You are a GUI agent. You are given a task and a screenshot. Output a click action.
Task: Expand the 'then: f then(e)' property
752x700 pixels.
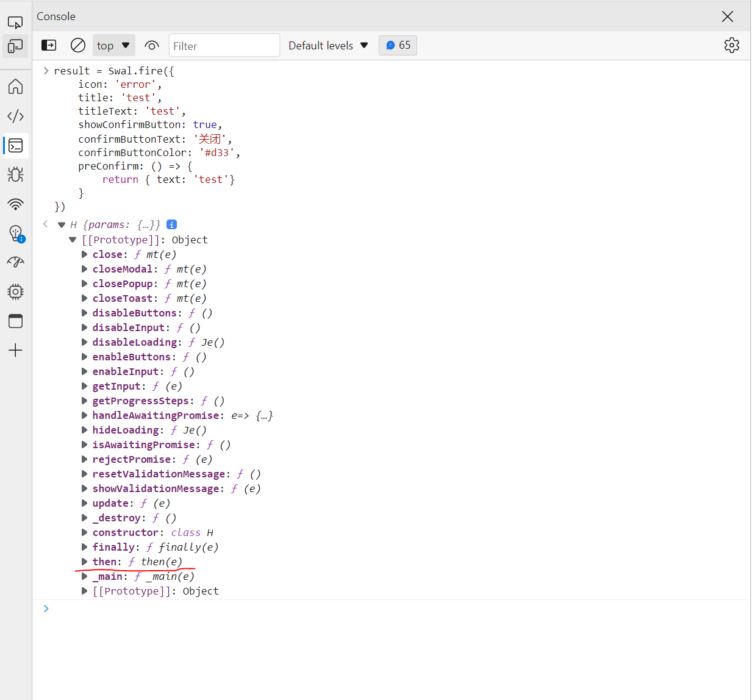(x=85, y=562)
